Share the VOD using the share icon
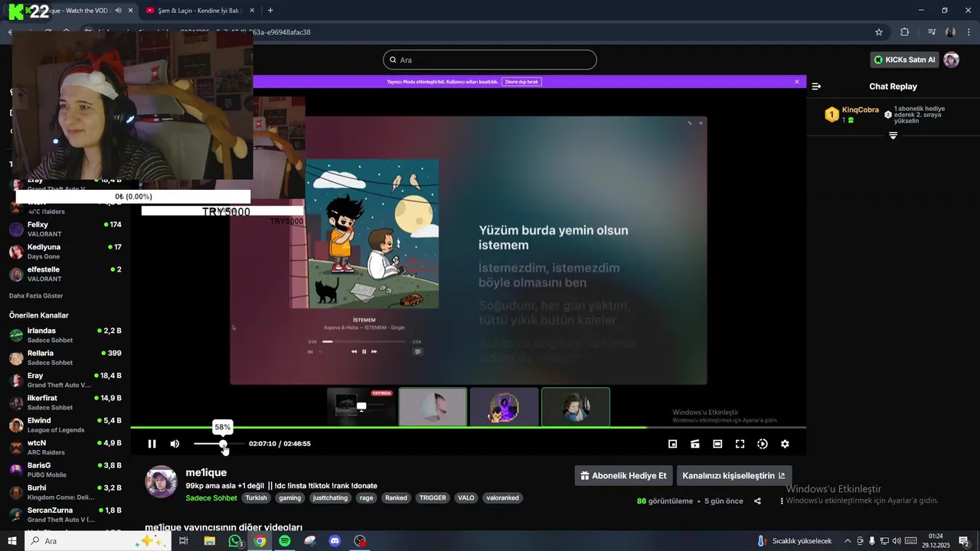The image size is (980, 551). 757,501
